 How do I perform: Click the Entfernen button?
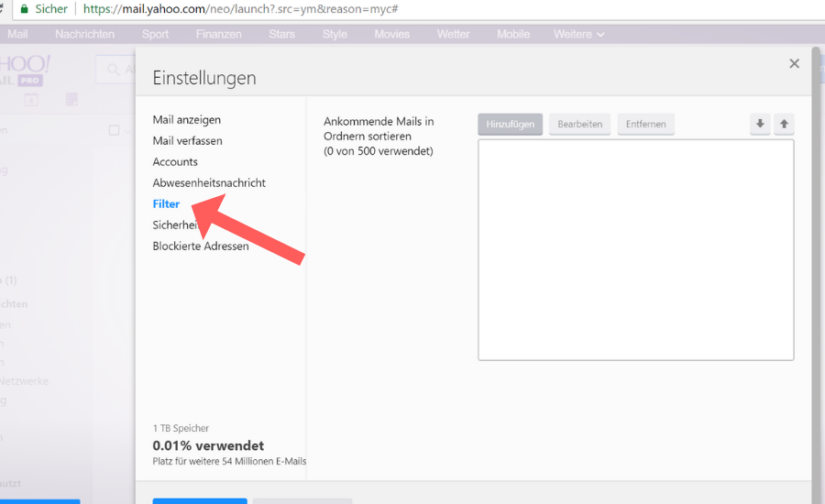[x=645, y=125]
